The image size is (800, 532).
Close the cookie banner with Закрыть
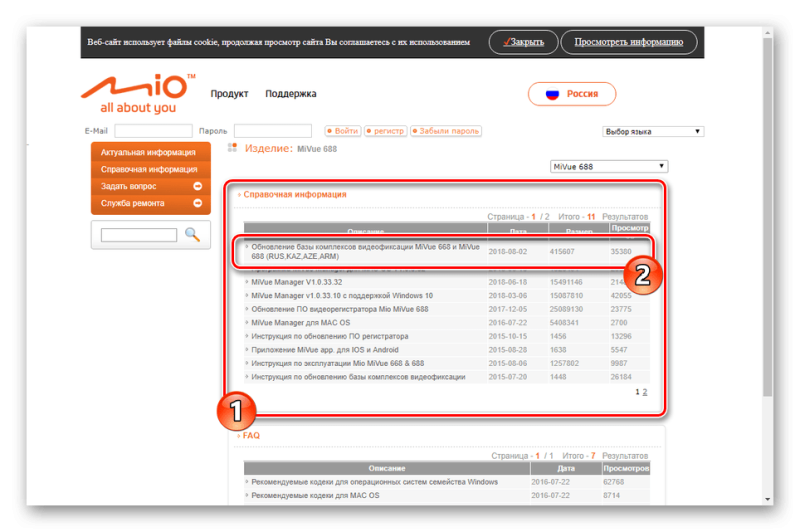pos(523,42)
